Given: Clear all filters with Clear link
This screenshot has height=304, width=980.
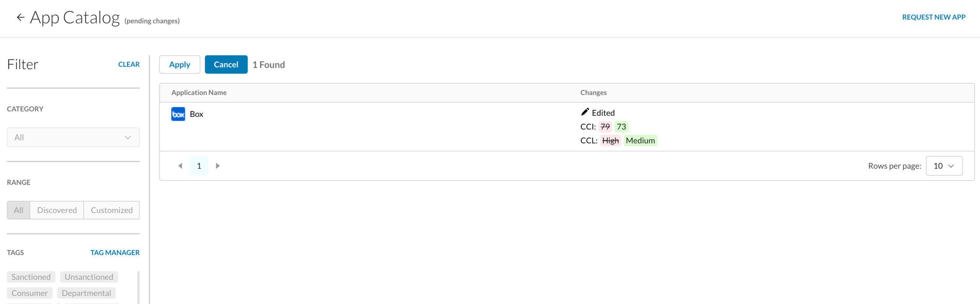Looking at the screenshot, I should pos(129,64).
